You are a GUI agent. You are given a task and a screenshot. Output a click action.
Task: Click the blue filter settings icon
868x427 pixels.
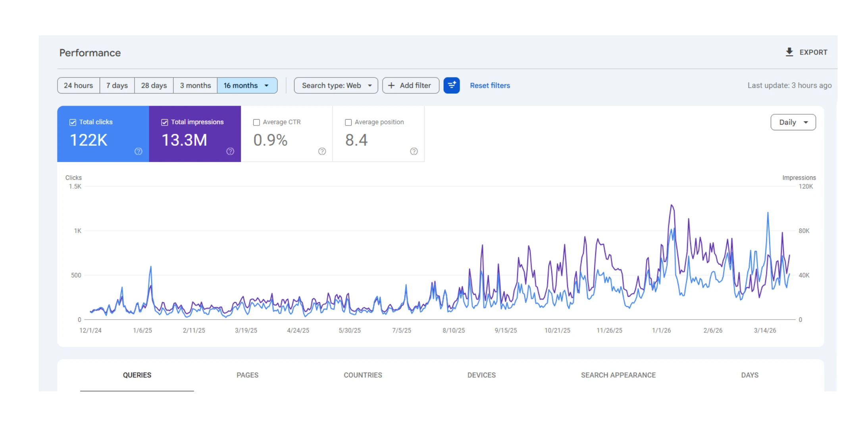[451, 85]
